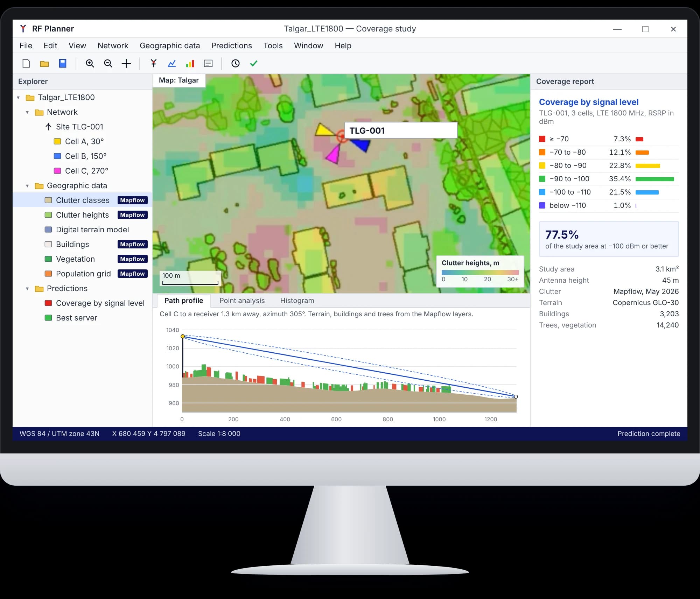Click the green checkmark toolbar icon
Screen dimensions: 700x599
pos(254,63)
